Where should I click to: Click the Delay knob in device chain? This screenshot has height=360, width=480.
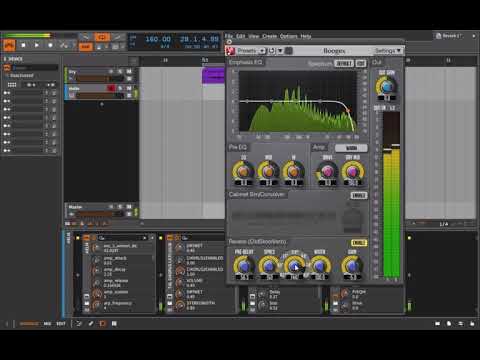(263, 294)
